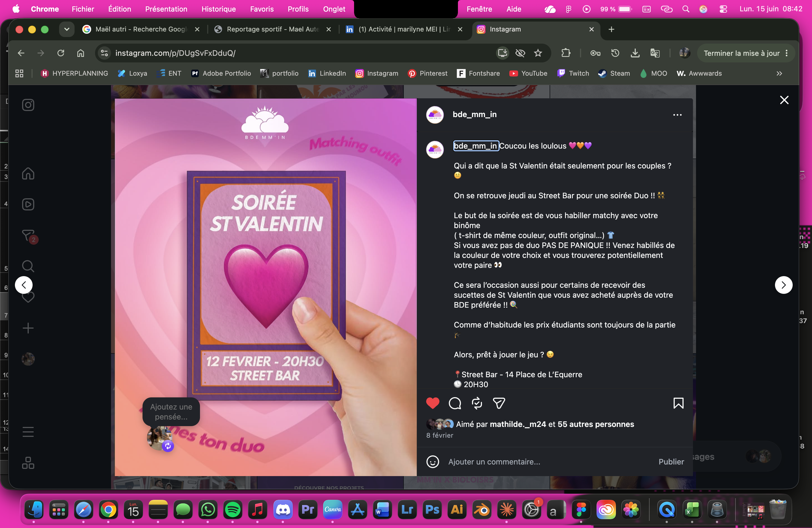Repost using the repost arrows icon

tap(477, 403)
